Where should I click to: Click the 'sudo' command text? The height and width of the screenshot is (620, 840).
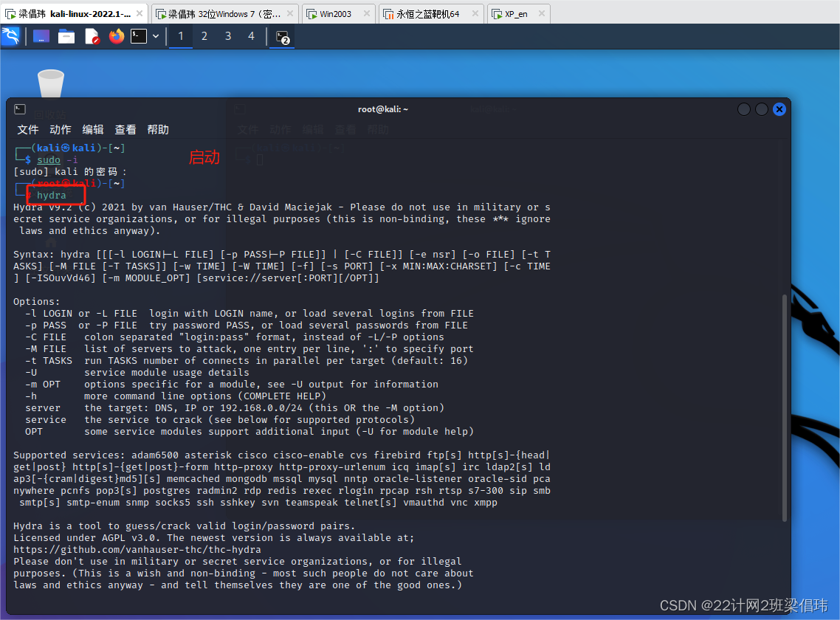(x=49, y=159)
